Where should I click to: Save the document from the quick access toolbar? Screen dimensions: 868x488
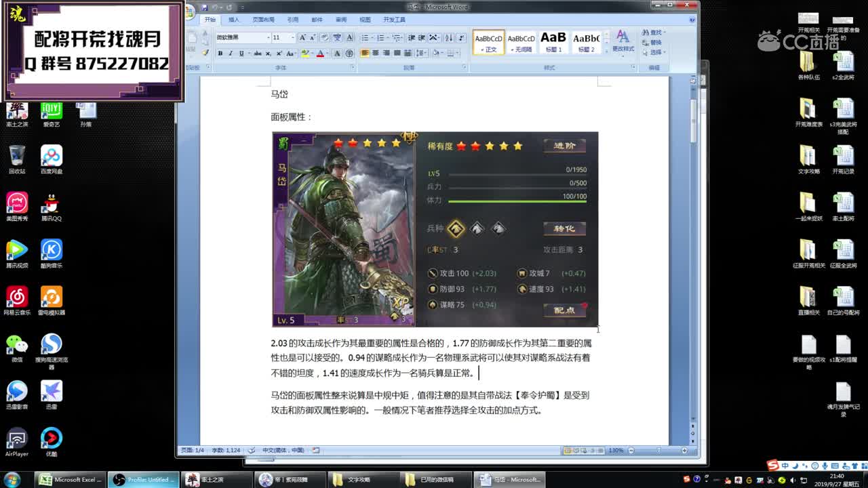pos(204,7)
